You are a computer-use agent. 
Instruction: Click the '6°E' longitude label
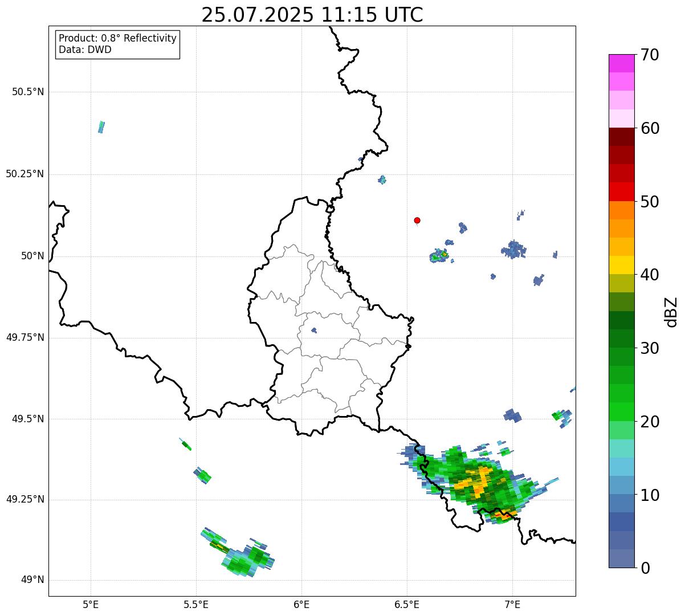pyautogui.click(x=301, y=605)
